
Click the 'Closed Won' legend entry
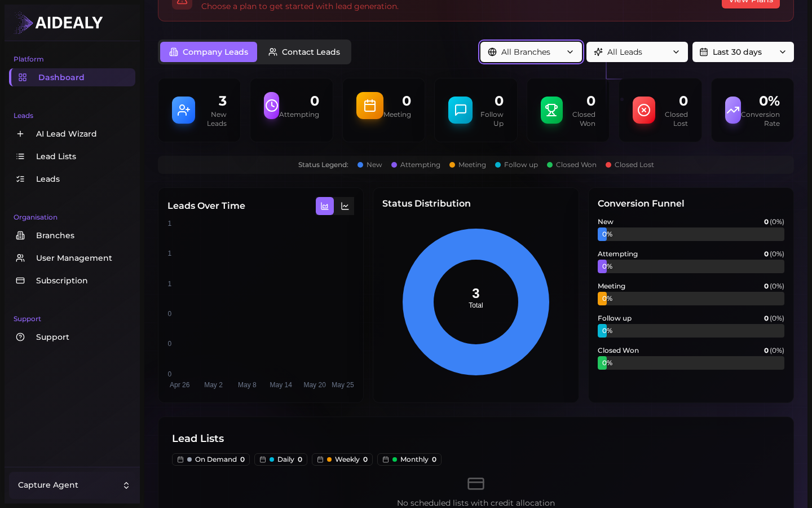(x=572, y=165)
